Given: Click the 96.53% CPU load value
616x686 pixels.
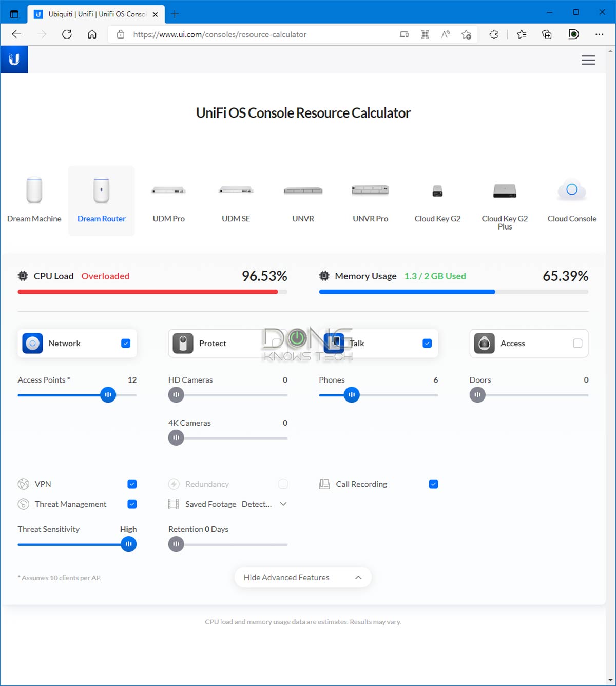Looking at the screenshot, I should coord(264,276).
